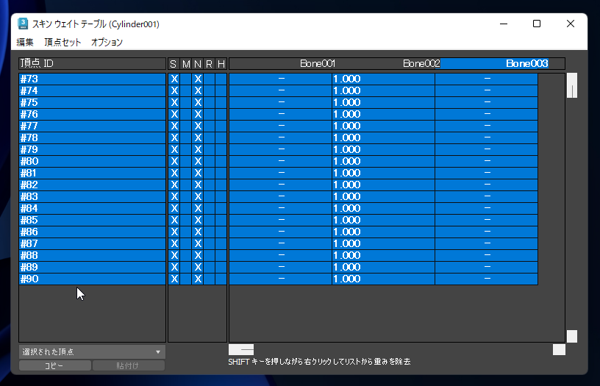This screenshot has height=386, width=600.
Task: Select vertex row #87
Action: [92, 244]
